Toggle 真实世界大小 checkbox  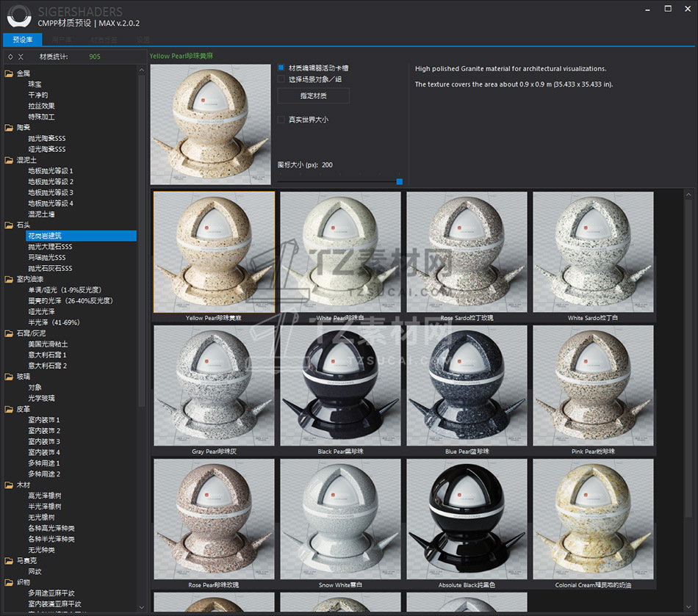click(281, 119)
